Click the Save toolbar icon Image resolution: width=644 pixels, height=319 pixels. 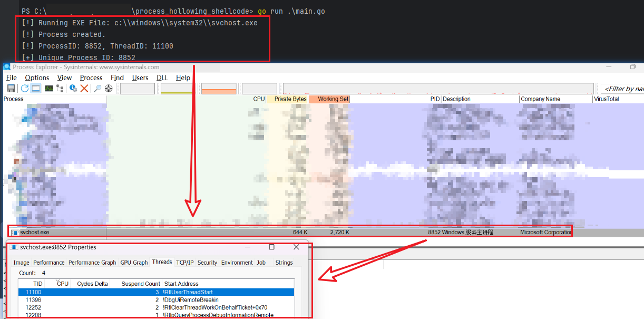(x=11, y=89)
